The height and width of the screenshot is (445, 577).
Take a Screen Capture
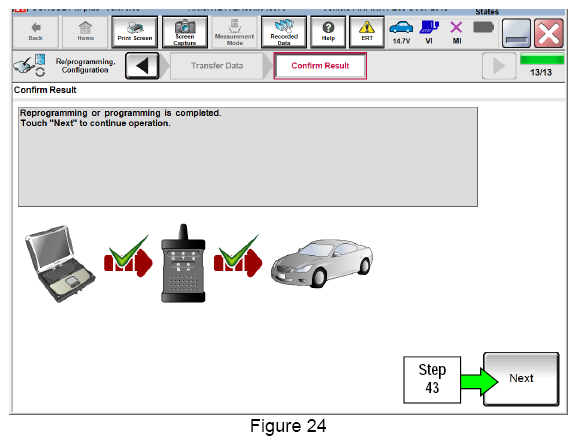tap(185, 32)
